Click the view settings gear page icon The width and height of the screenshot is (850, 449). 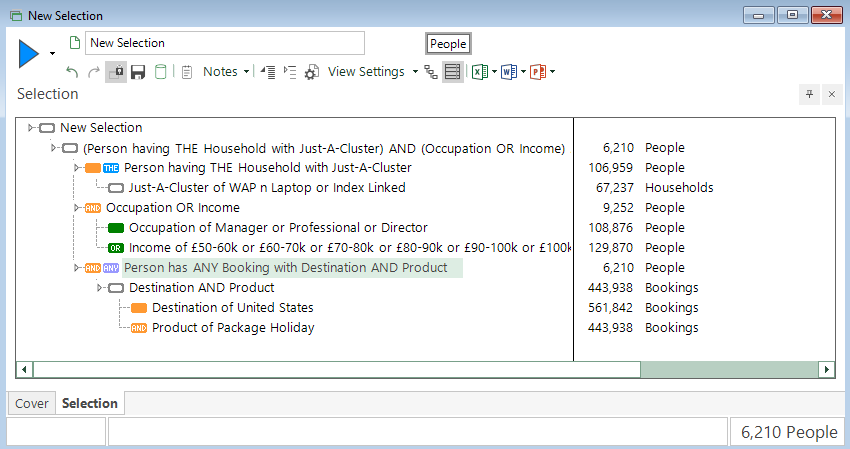(312, 72)
